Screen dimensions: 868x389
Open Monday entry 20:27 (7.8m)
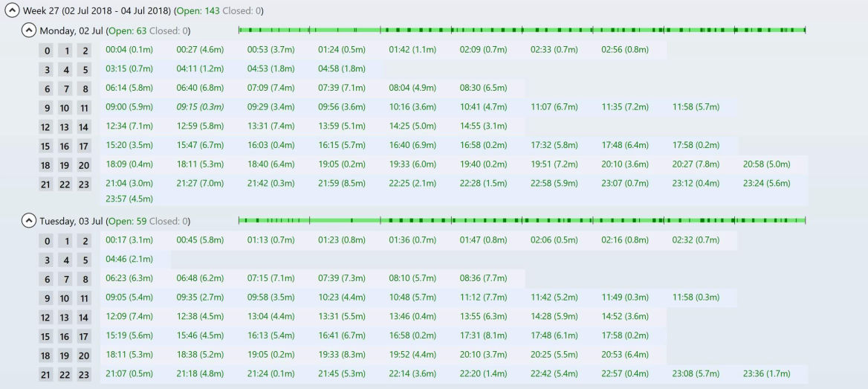pyautogui.click(x=696, y=164)
